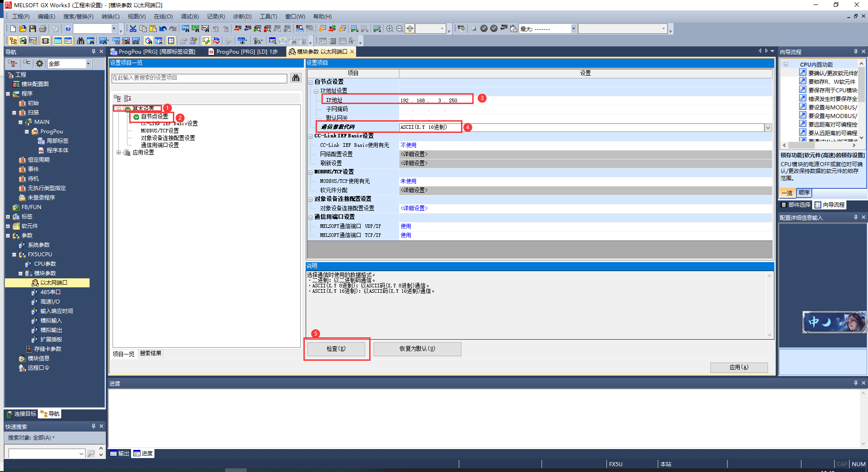The height and width of the screenshot is (472, 868).
Task: Click the 检查(K) button
Action: coord(336,349)
